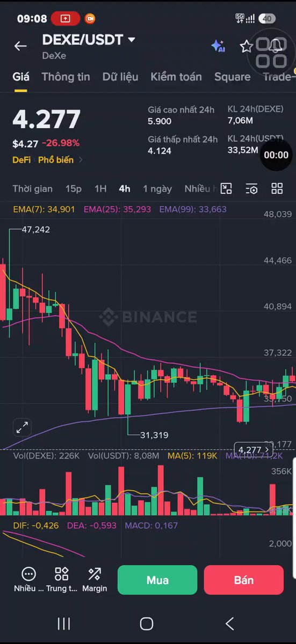Tap the 4.277 large price value
The height and width of the screenshot is (644, 296).
47,119
